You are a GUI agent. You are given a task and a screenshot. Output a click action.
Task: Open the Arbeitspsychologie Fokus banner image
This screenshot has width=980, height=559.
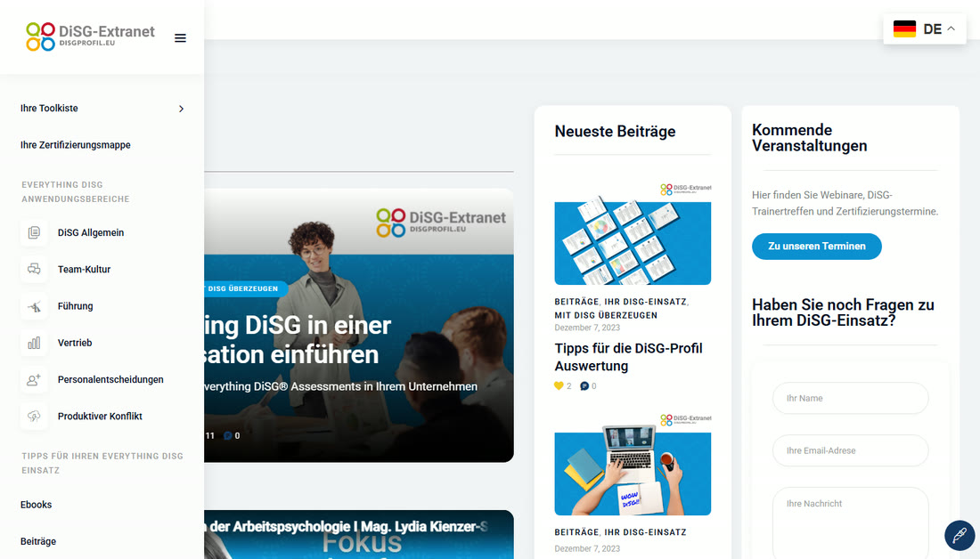[359, 535]
